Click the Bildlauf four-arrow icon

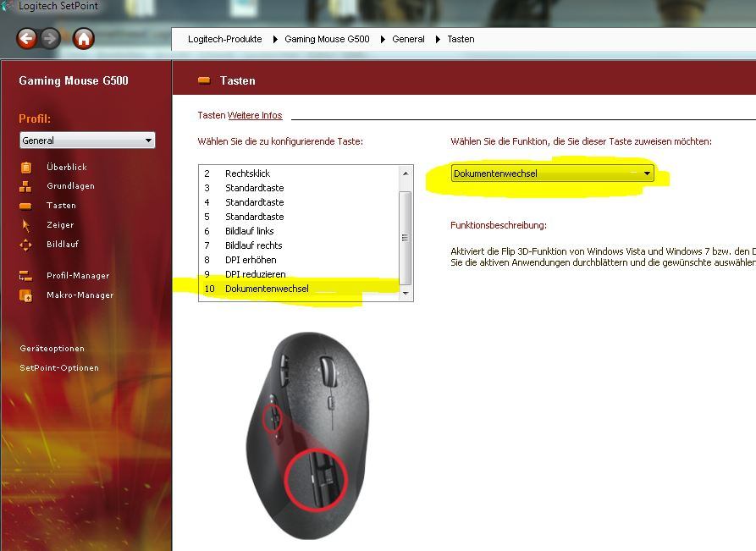pos(25,245)
